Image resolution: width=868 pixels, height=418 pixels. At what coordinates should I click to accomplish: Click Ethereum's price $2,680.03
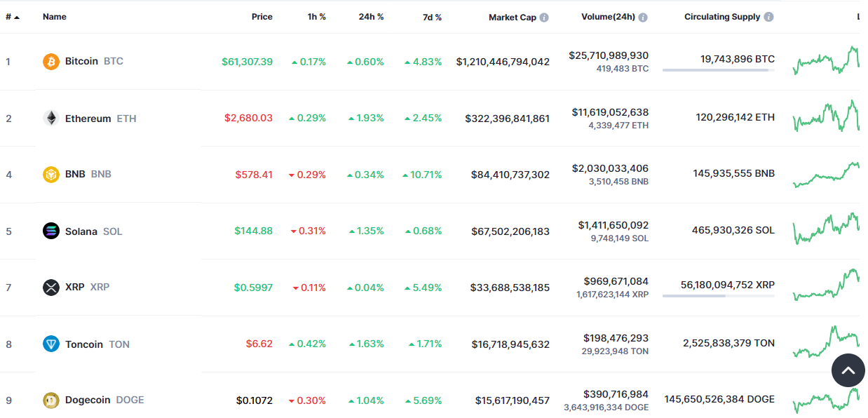coord(249,119)
